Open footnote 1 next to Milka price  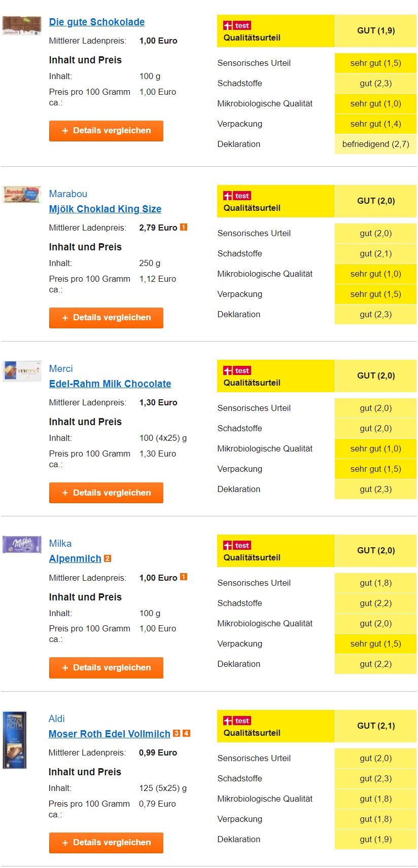point(184,577)
